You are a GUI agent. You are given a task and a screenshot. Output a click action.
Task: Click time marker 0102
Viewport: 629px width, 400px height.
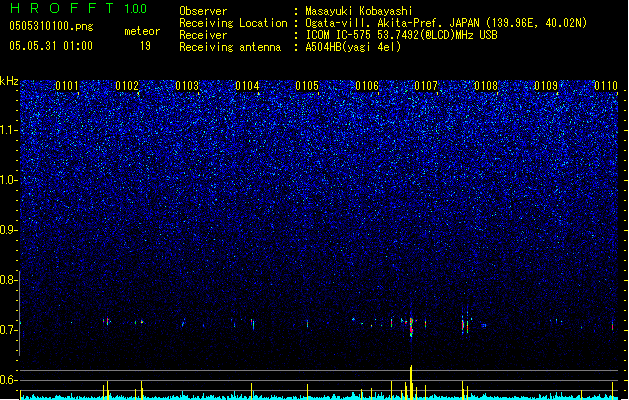pos(127,86)
